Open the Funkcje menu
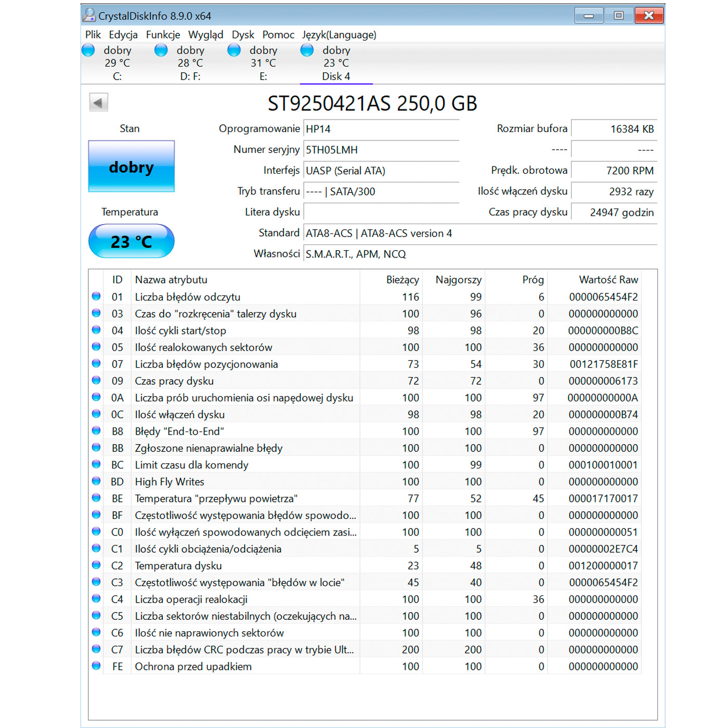 tap(163, 34)
